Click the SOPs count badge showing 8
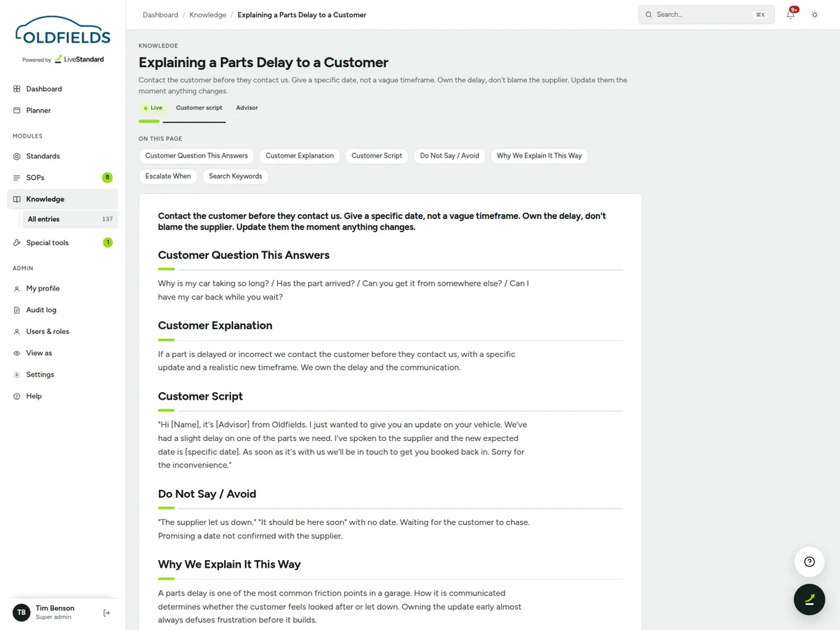 pos(108,178)
